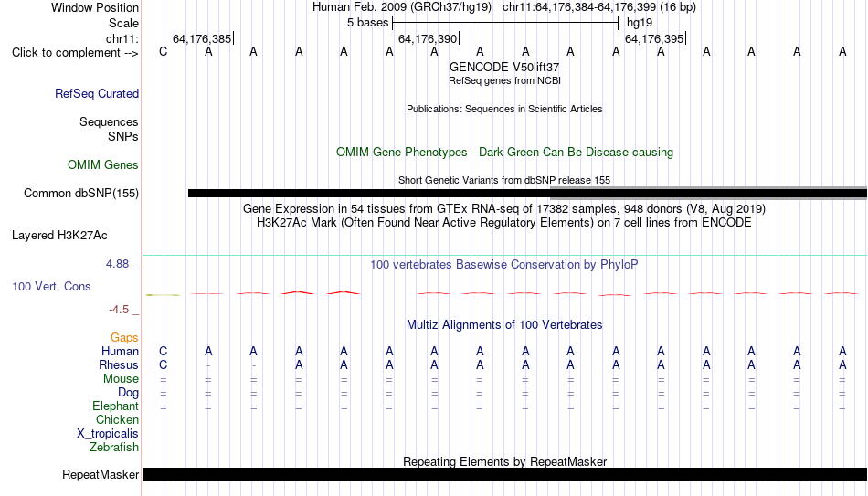Click 'Multiz Alignments of 100 Vertebrates' title

[x=504, y=325]
